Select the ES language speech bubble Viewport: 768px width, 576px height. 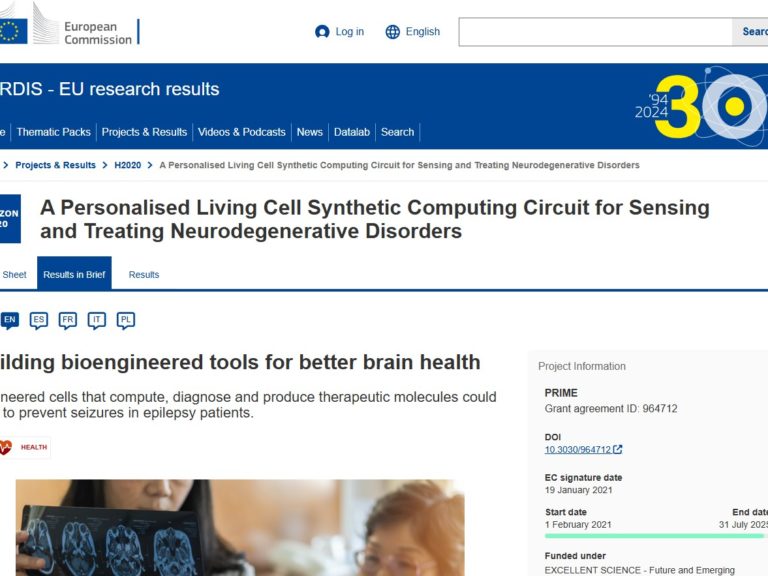coord(39,320)
